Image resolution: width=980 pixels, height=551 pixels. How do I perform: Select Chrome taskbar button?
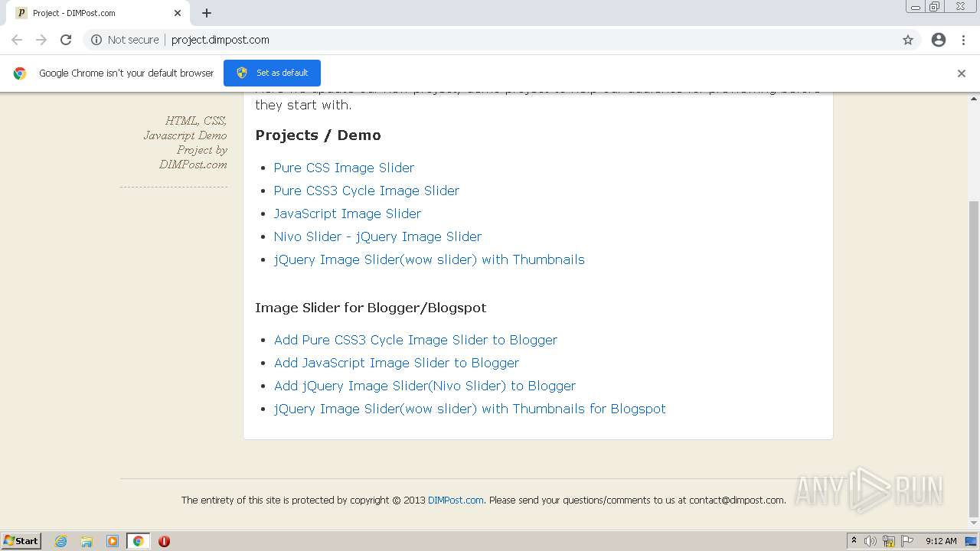138,541
